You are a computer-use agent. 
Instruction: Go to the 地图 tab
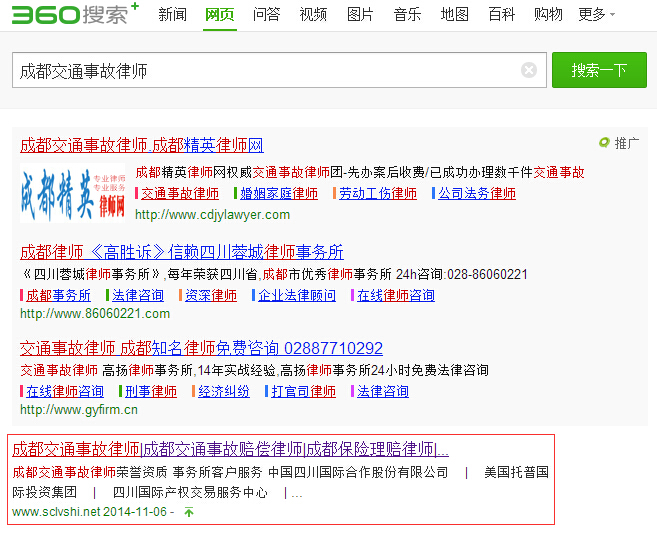(x=454, y=14)
